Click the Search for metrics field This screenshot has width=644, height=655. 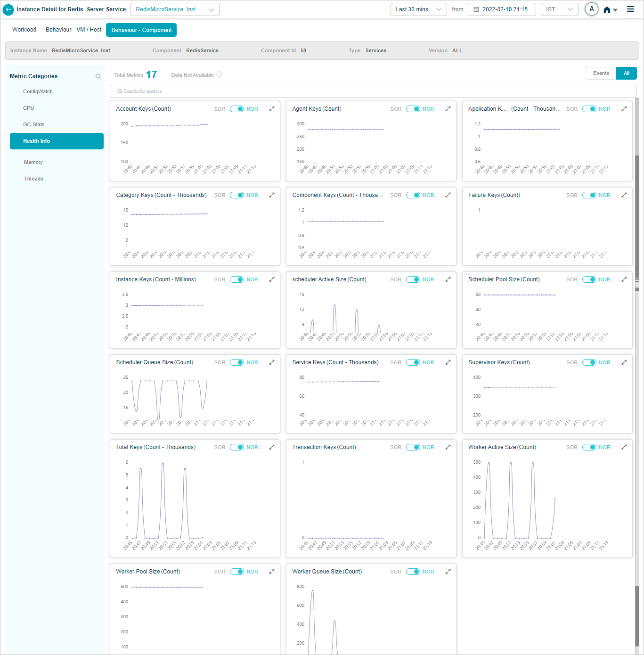click(x=372, y=91)
